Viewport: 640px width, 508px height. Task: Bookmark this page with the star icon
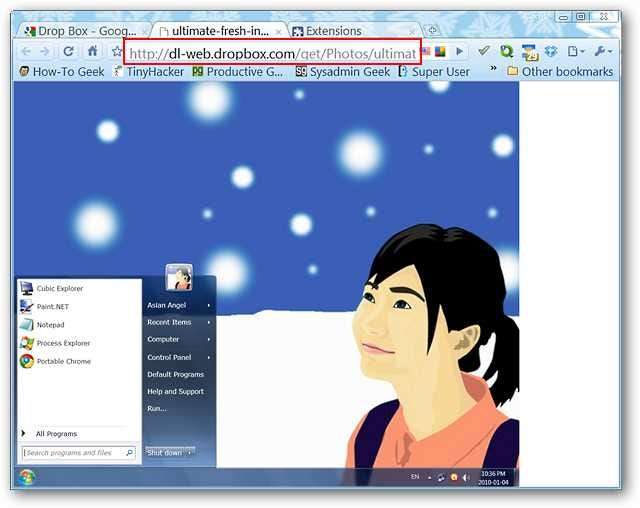click(x=117, y=51)
